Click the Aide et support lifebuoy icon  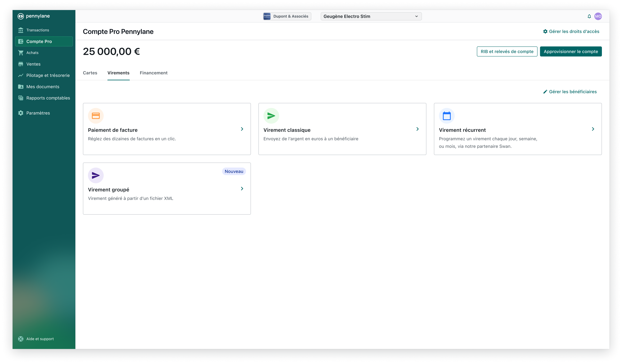pos(21,339)
